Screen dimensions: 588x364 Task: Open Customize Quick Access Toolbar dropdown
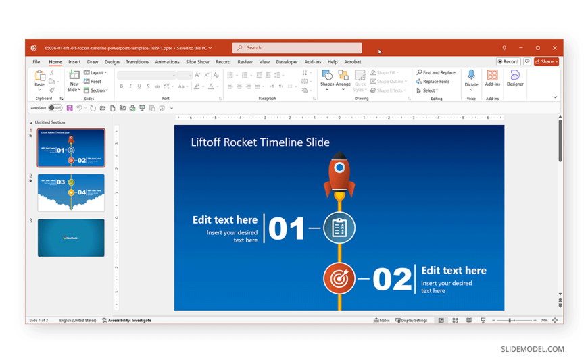[x=172, y=108]
